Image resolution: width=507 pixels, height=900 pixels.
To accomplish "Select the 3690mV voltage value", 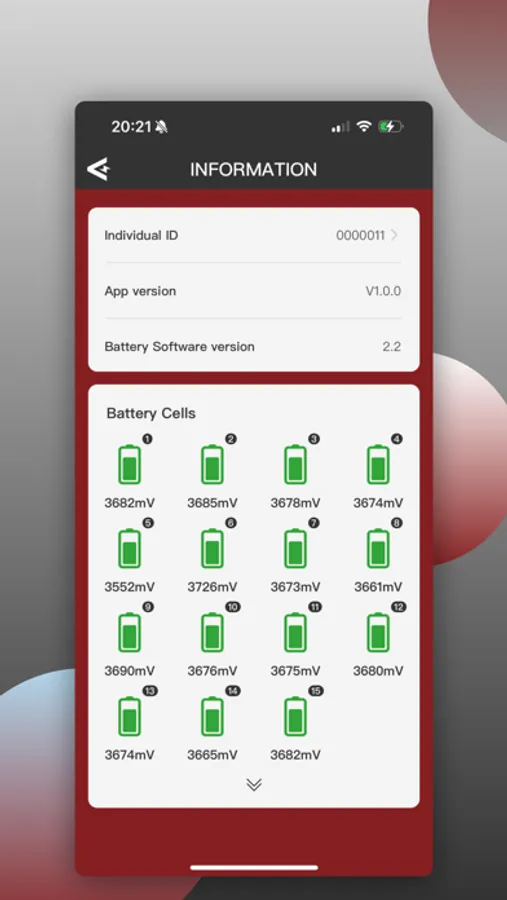I will (x=130, y=671).
